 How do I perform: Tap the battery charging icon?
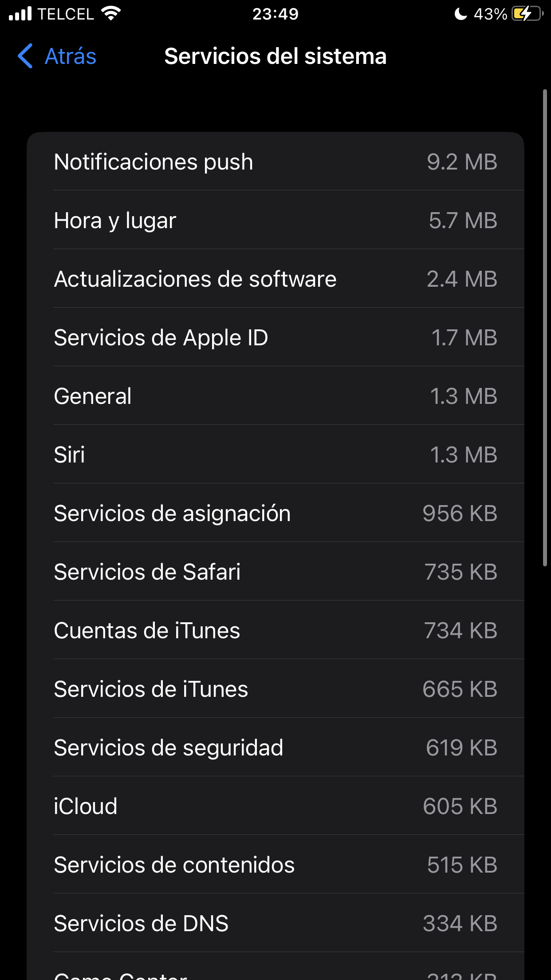tap(526, 14)
